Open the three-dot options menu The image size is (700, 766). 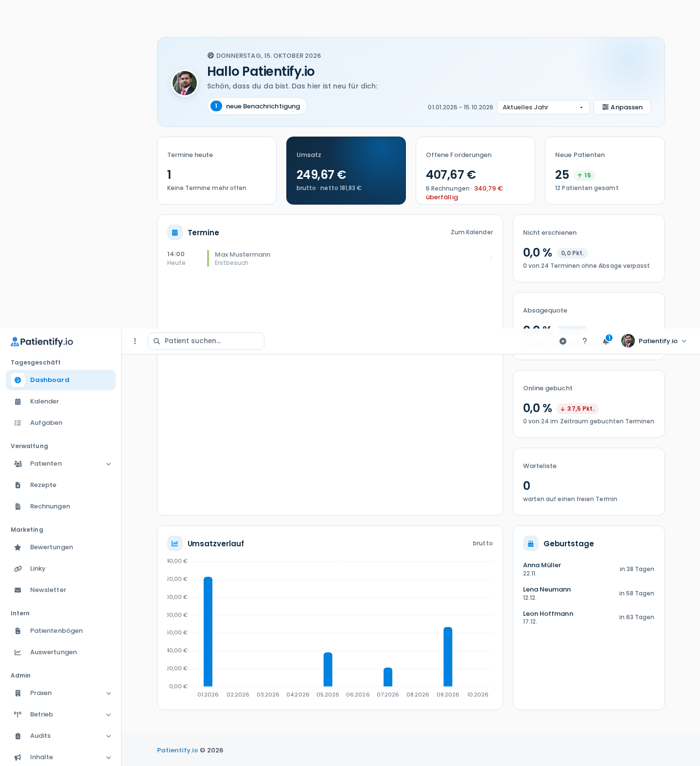pyautogui.click(x=135, y=341)
